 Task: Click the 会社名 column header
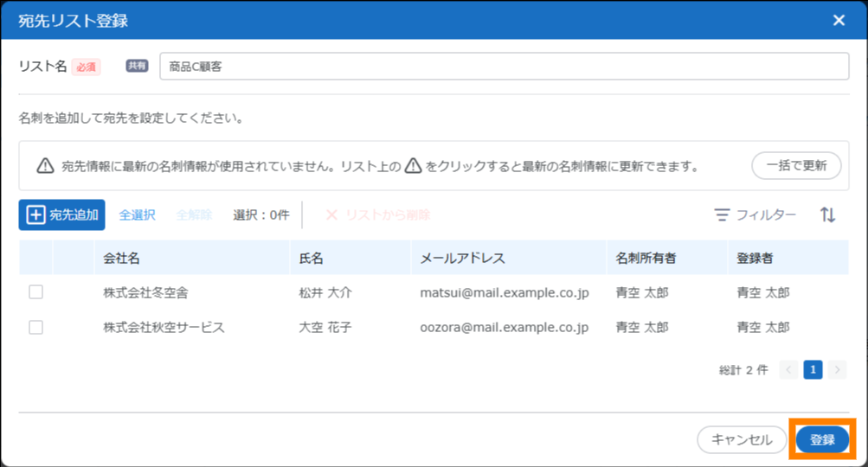(x=122, y=258)
